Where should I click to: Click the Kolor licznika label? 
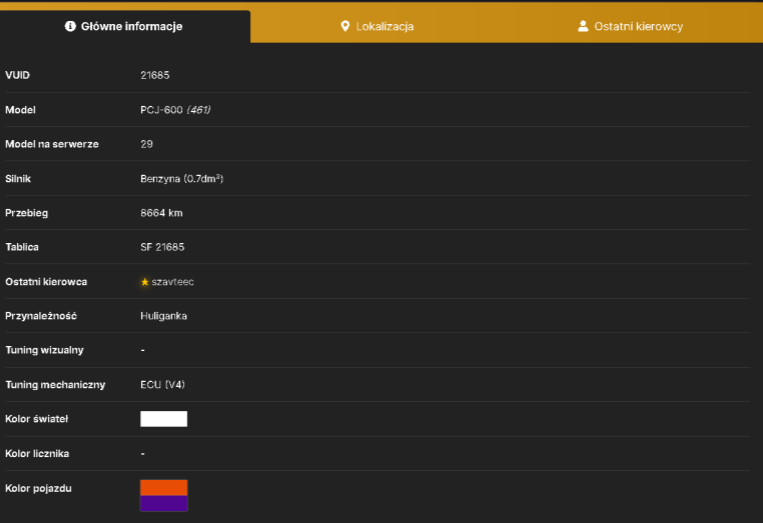(37, 453)
